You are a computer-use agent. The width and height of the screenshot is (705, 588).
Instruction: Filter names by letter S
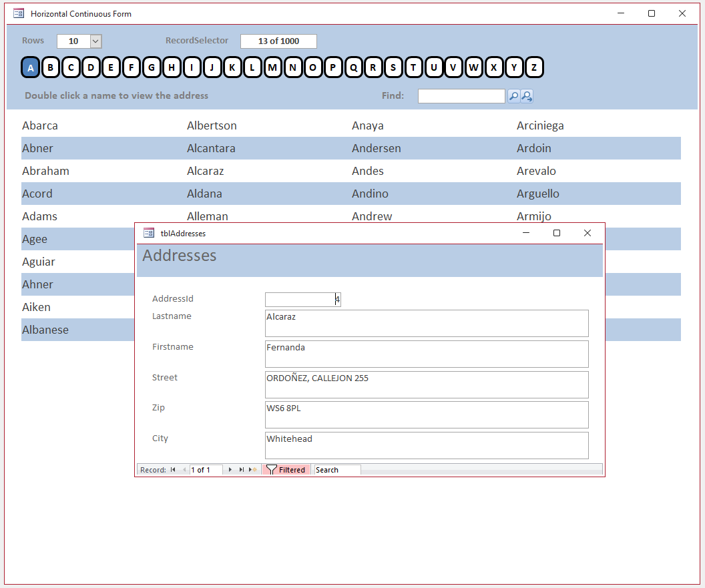point(393,67)
